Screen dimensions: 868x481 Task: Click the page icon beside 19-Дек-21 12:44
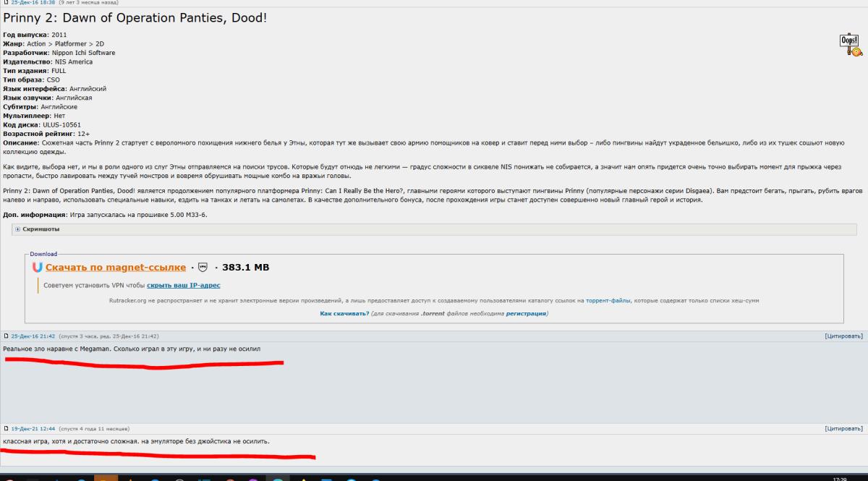[x=7, y=429]
